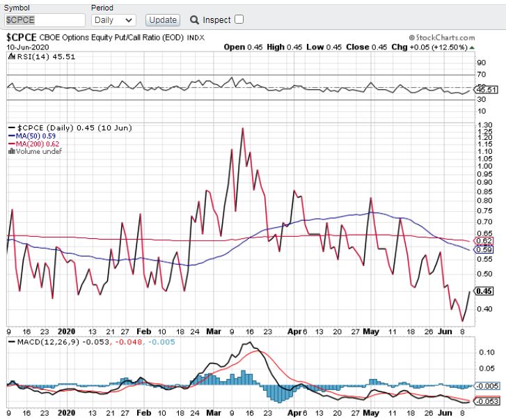This screenshot has width=506, height=420.
Task: Click the Open 0.45 value in header
Action: [243, 47]
